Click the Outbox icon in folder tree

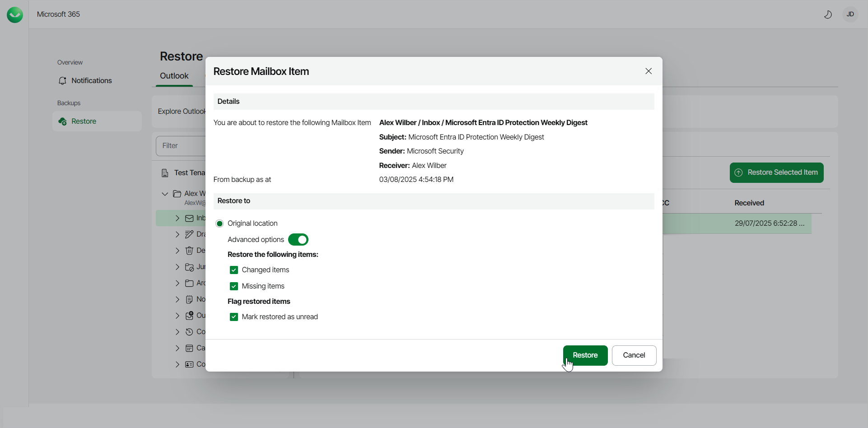pos(189,316)
